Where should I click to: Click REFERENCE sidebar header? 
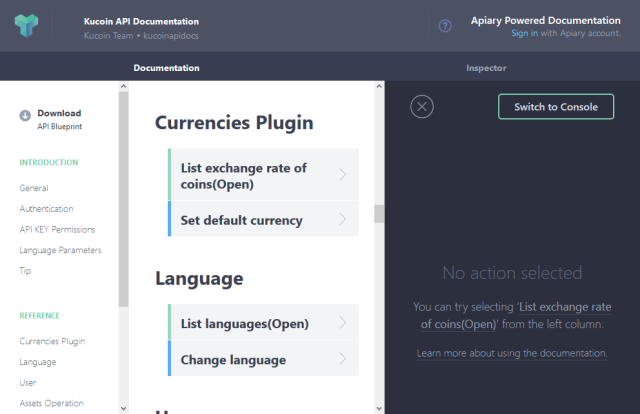pos(40,316)
